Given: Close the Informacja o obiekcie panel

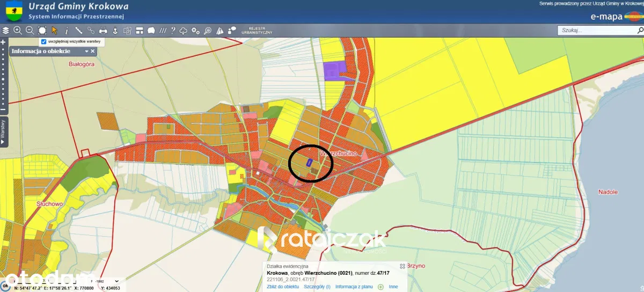Looking at the screenshot, I should tap(93, 52).
